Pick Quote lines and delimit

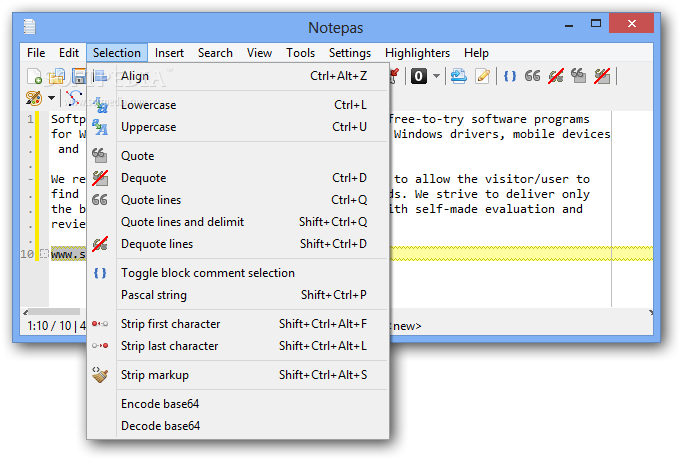point(238,222)
